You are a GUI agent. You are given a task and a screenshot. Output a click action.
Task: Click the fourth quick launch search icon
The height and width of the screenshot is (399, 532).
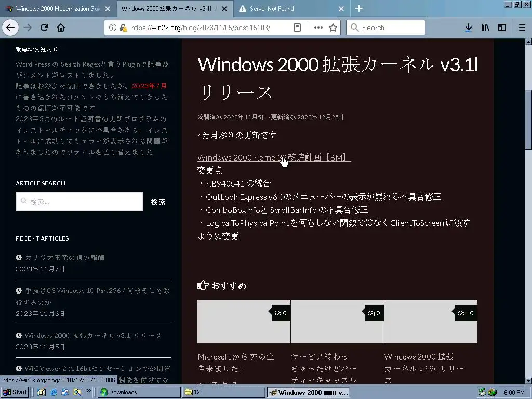(77, 392)
